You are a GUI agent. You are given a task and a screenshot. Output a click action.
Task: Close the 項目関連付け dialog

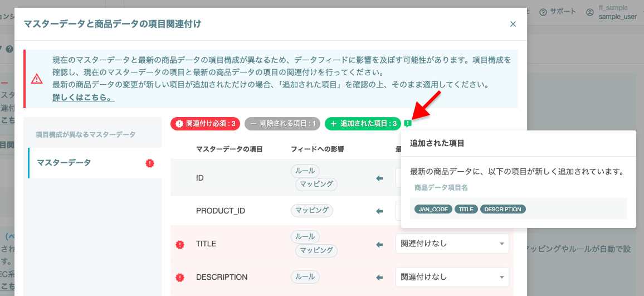pos(513,24)
